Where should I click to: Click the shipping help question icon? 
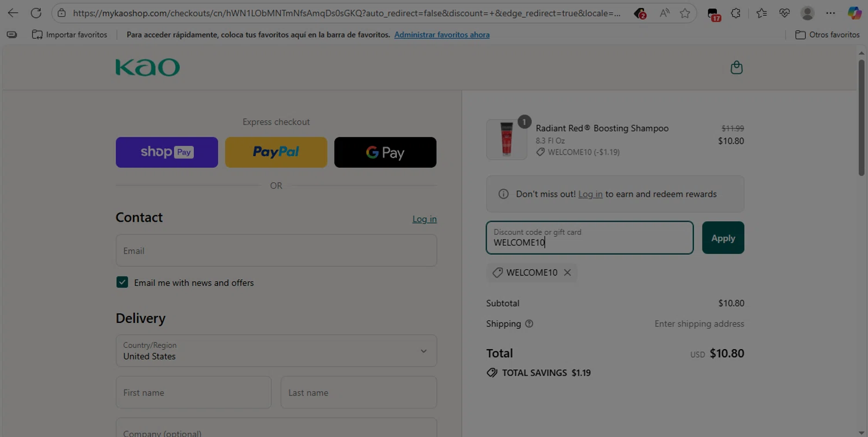[x=529, y=324]
